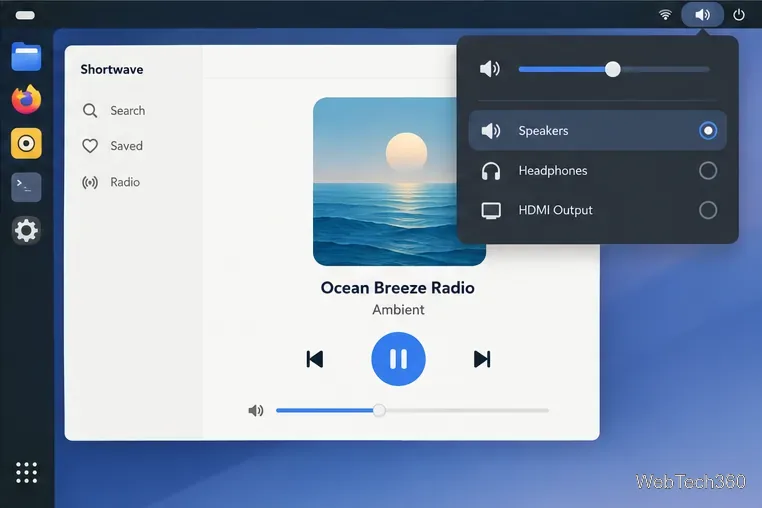Click the ocean sunset station artwork

coord(399,181)
